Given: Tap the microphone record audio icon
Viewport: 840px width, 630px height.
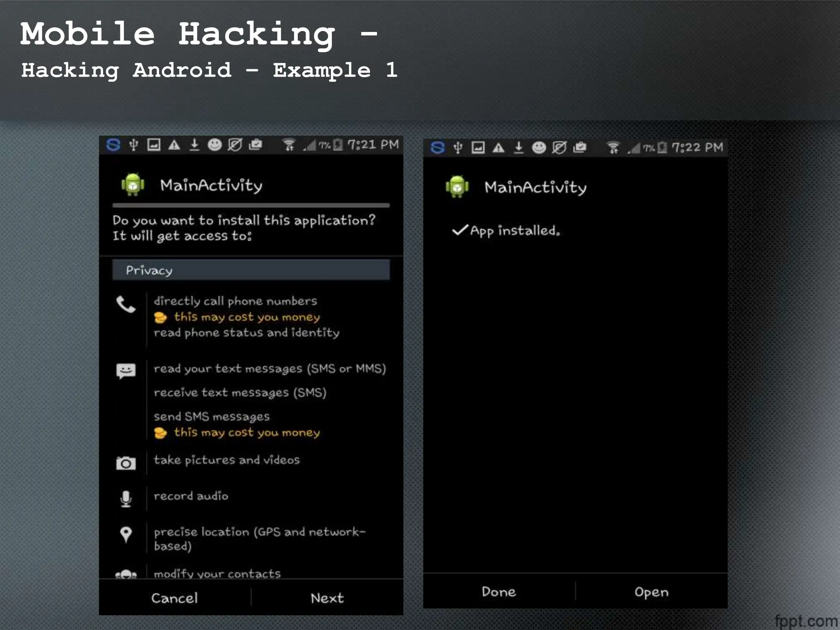Looking at the screenshot, I should (x=126, y=499).
